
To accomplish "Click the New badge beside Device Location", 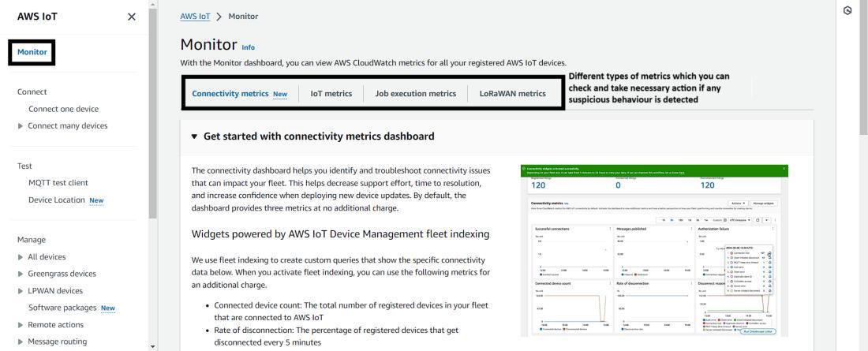I will click(97, 200).
